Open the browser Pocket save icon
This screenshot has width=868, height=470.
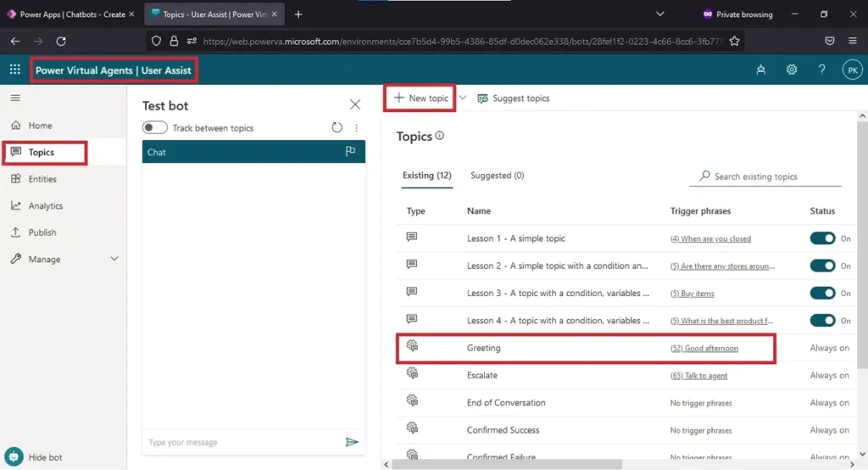(x=829, y=41)
